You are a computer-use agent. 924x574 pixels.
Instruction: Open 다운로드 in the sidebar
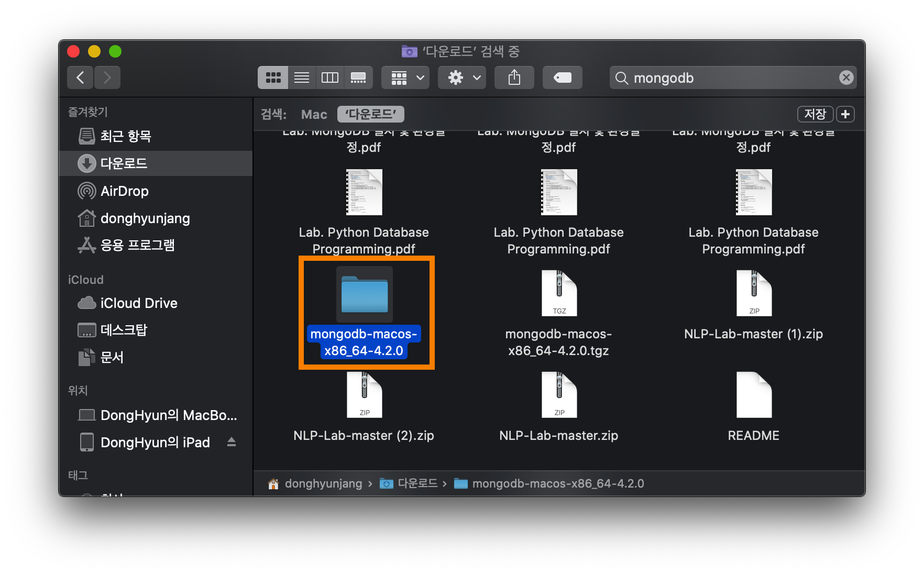tap(156, 163)
